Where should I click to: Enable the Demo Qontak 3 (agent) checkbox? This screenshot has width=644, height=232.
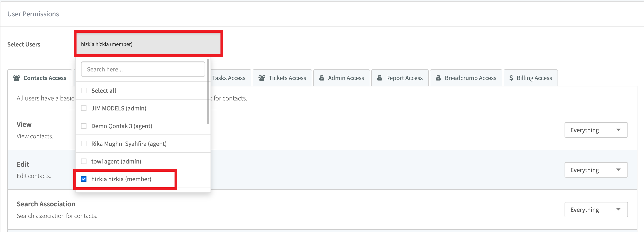click(84, 126)
